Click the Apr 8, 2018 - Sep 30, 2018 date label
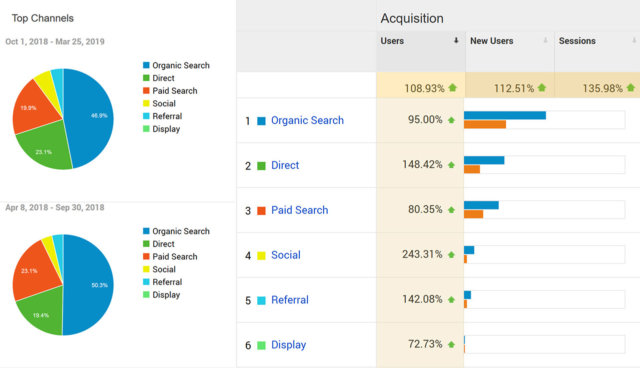Image resolution: width=640 pixels, height=368 pixels. tap(55, 207)
